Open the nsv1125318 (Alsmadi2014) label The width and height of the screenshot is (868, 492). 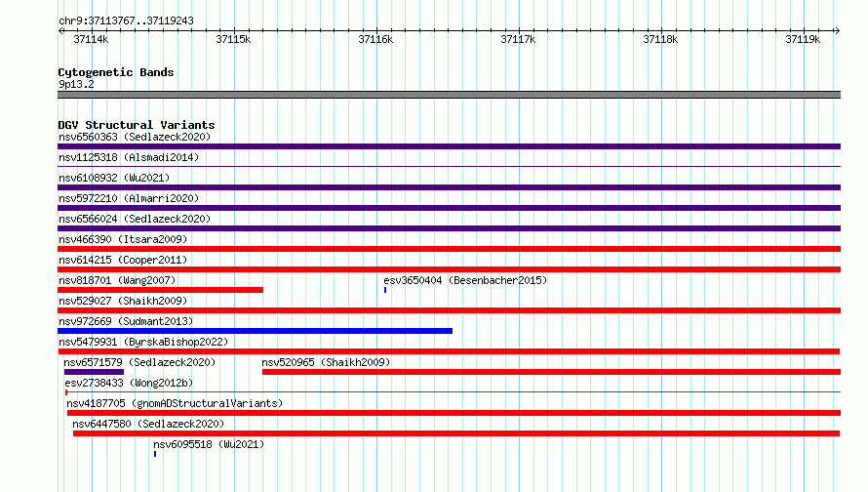tap(129, 157)
